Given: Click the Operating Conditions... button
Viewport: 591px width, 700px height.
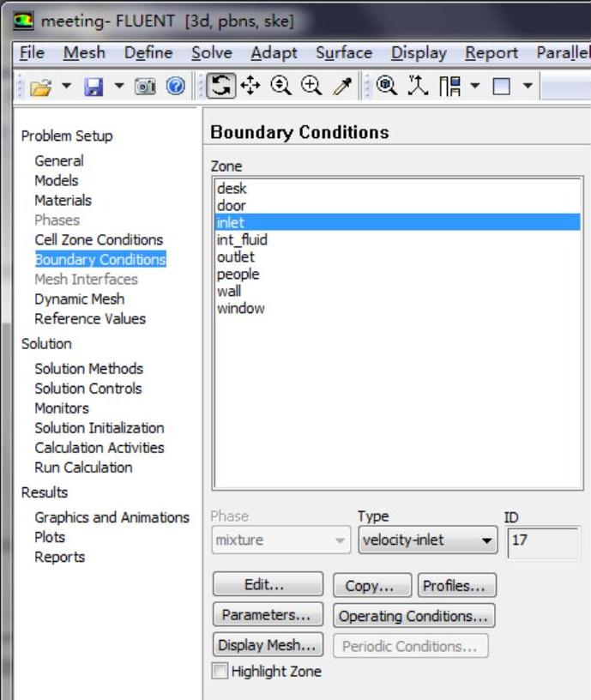Looking at the screenshot, I should coord(413,616).
